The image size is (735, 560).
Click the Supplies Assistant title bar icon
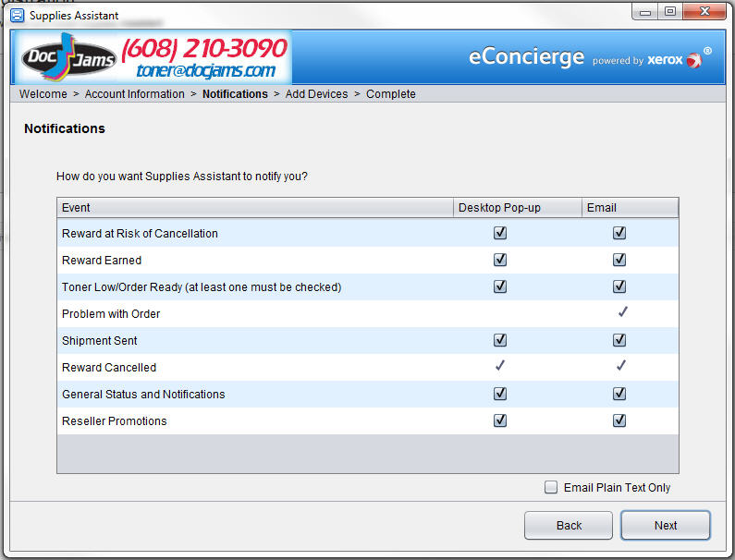[x=17, y=16]
